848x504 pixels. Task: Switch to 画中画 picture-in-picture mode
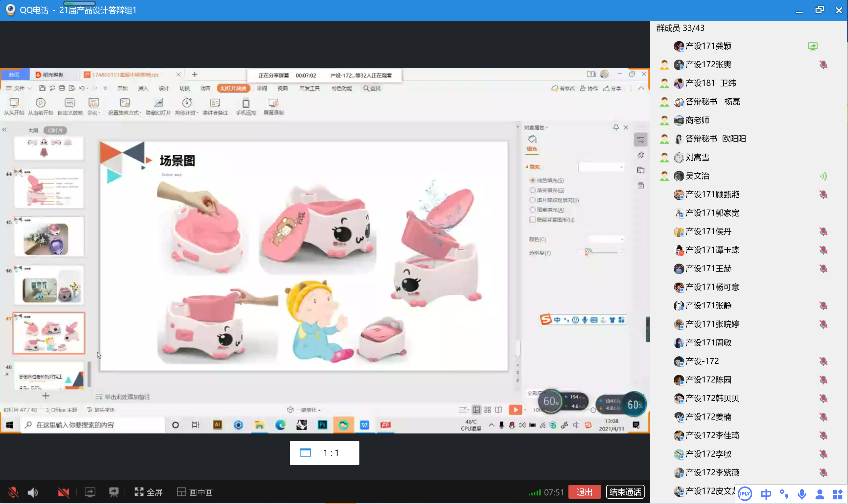click(195, 492)
